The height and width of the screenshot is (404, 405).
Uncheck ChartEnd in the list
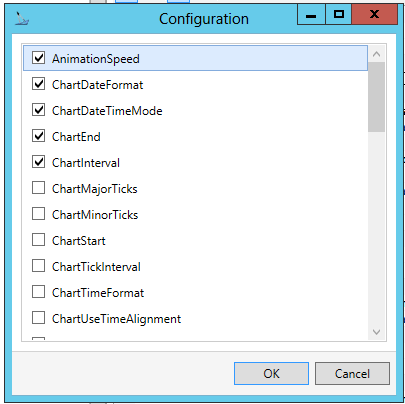(x=39, y=136)
